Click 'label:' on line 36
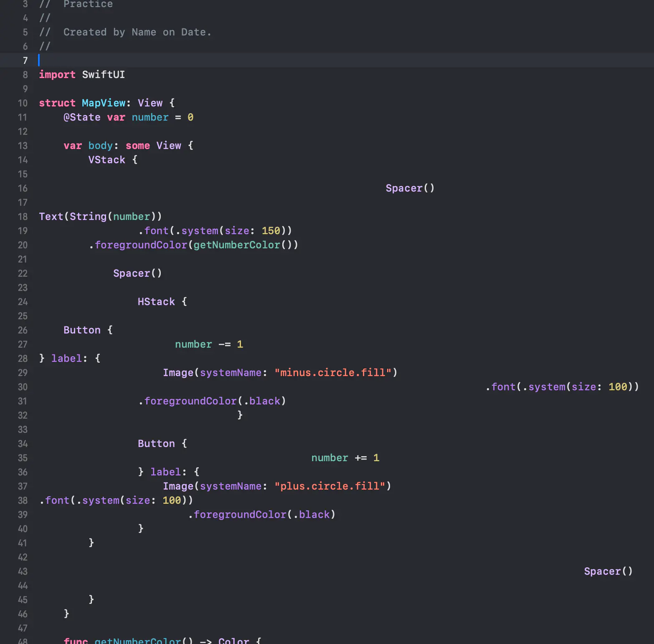The width and height of the screenshot is (654, 644). 168,472
